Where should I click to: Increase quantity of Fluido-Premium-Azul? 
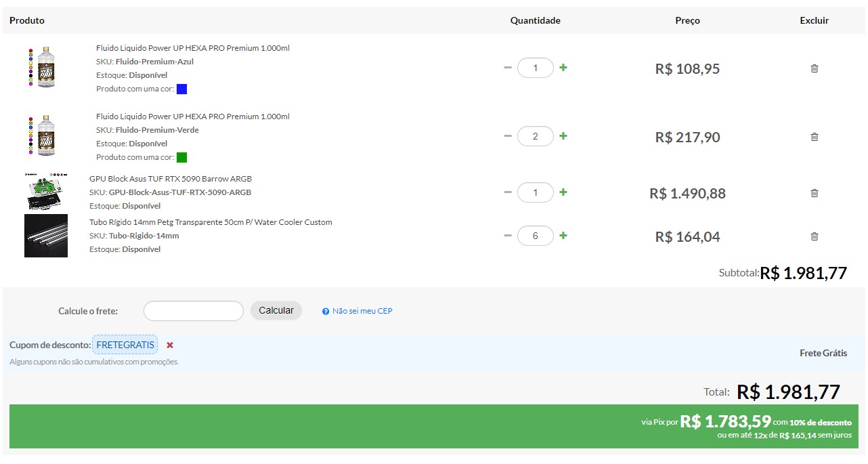pyautogui.click(x=563, y=68)
